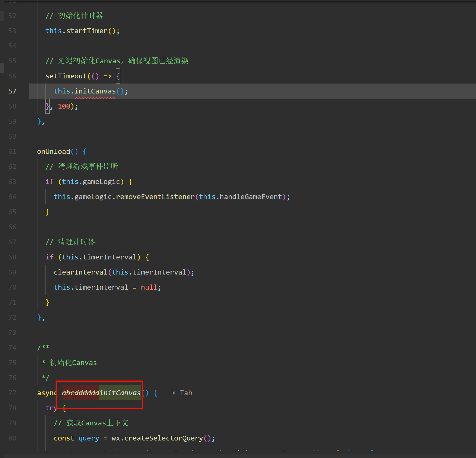Click the red-underlined initCanvas call
Screen dimensions: 476x458
click(95, 91)
